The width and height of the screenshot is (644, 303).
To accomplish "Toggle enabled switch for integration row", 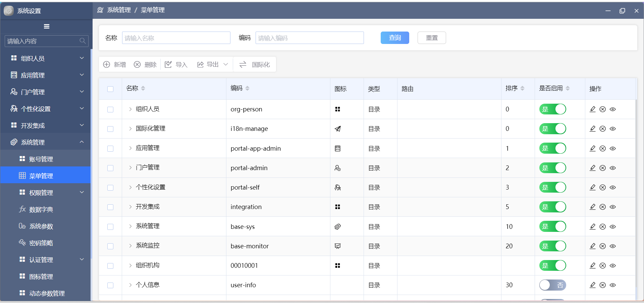I will click(x=553, y=207).
